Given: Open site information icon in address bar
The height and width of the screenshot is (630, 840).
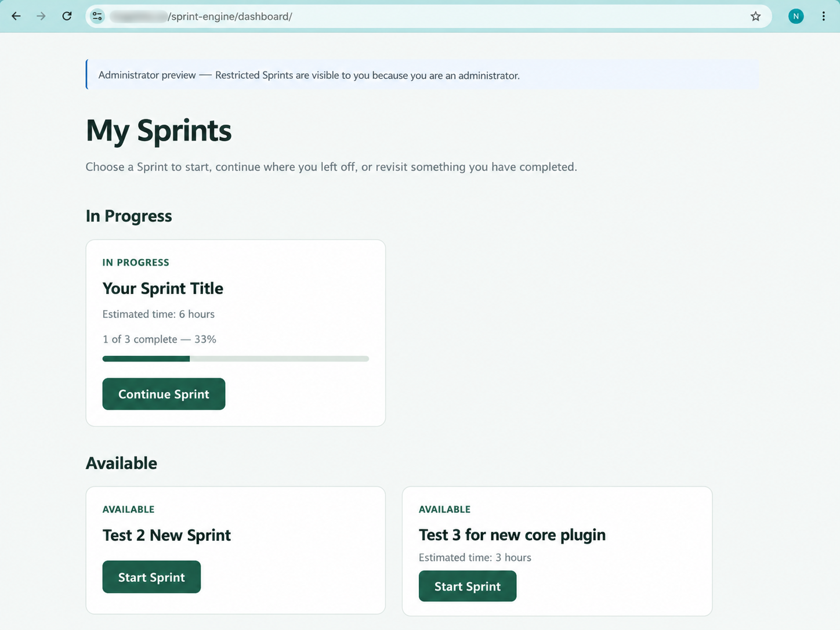Looking at the screenshot, I should coord(97,16).
